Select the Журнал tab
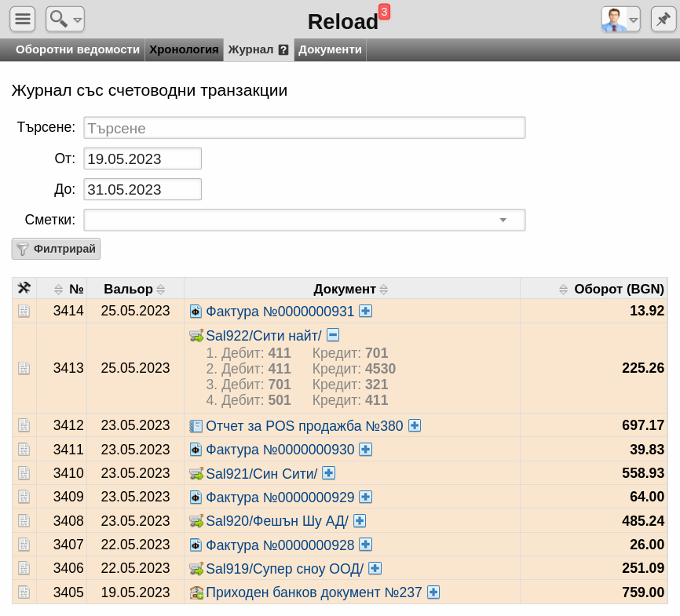The image size is (680, 616). click(250, 49)
